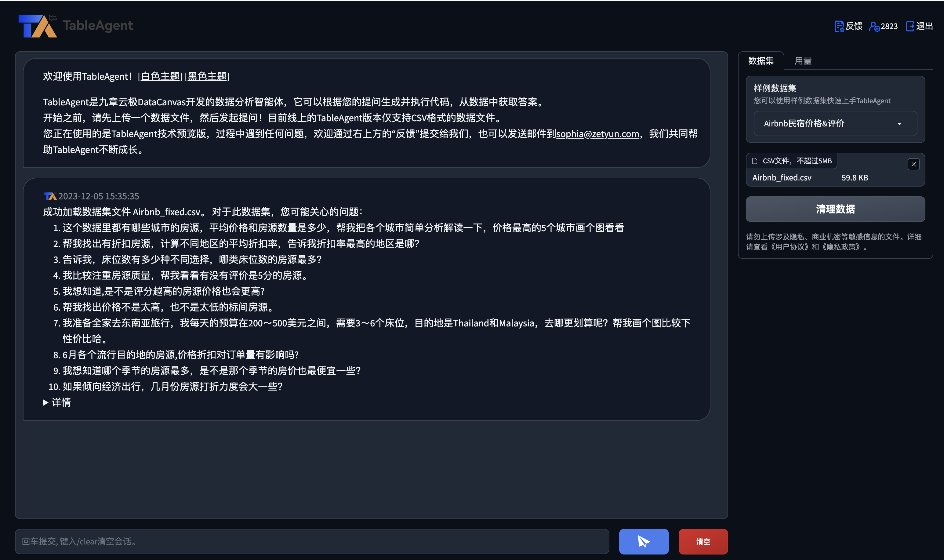Switch to the 数据集 tab
This screenshot has height=560, width=944.
[761, 61]
